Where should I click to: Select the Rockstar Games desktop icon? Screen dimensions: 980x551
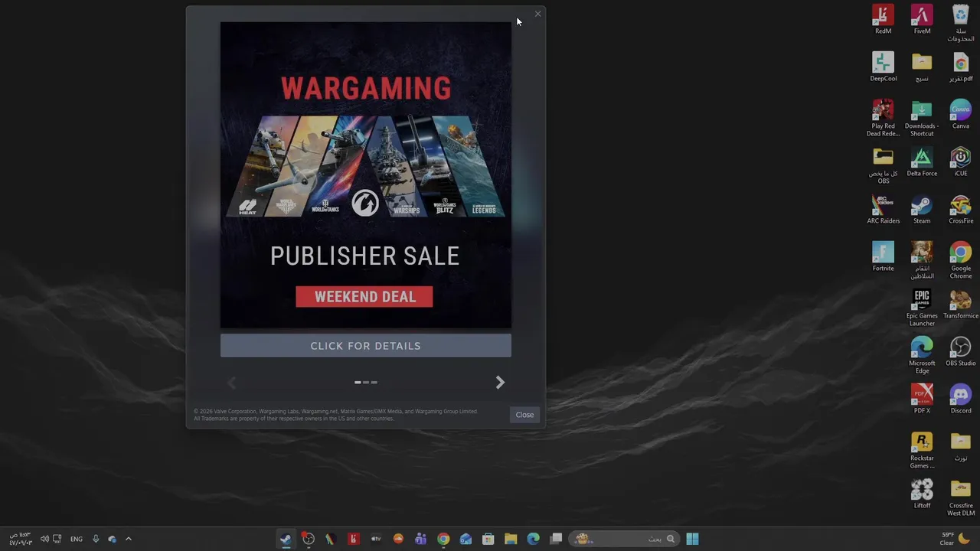(x=922, y=451)
